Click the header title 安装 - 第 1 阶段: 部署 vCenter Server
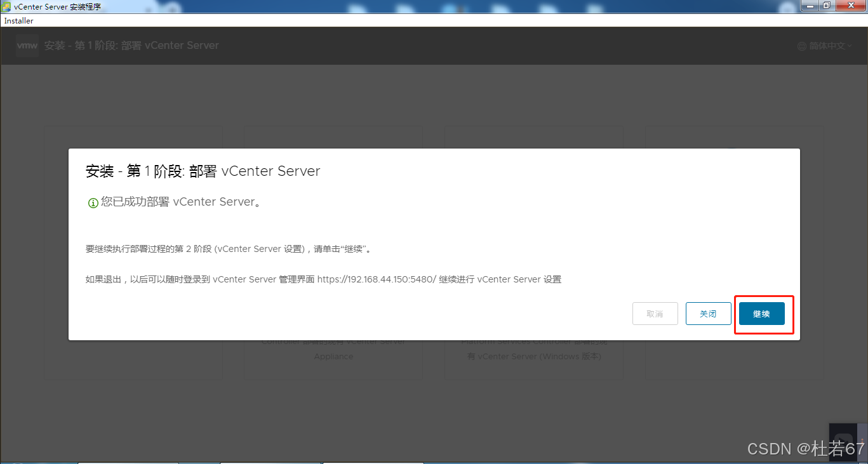Image resolution: width=868 pixels, height=464 pixels. 131,46
